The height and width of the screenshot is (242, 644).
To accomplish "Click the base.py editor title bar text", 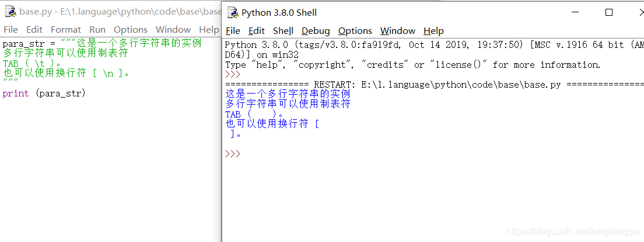I will point(120,12).
